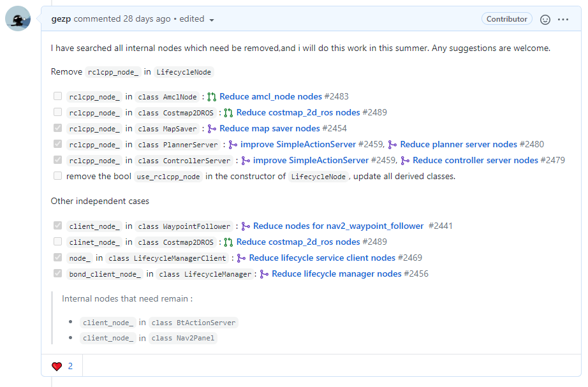Click gezp's profile avatar

click(18, 18)
